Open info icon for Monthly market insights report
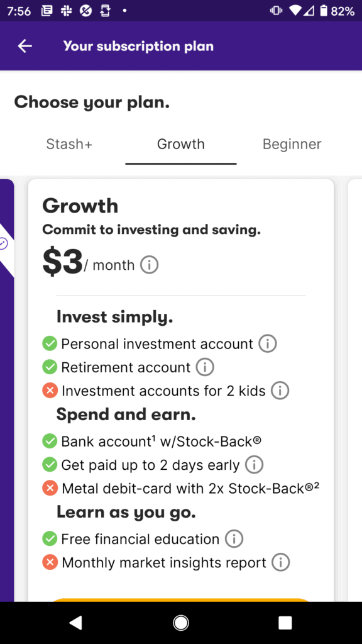The width and height of the screenshot is (362, 644). 282,562
